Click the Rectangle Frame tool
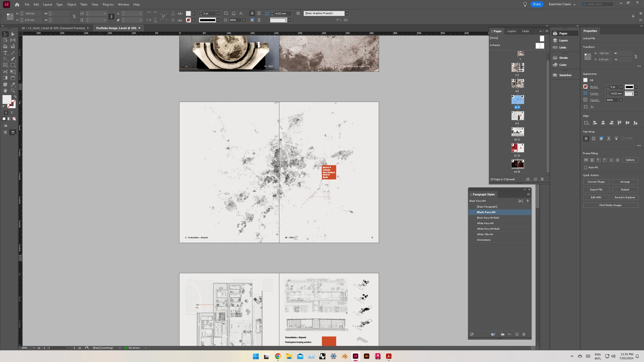Image resolution: width=644 pixels, height=362 pixels. pos(5,65)
